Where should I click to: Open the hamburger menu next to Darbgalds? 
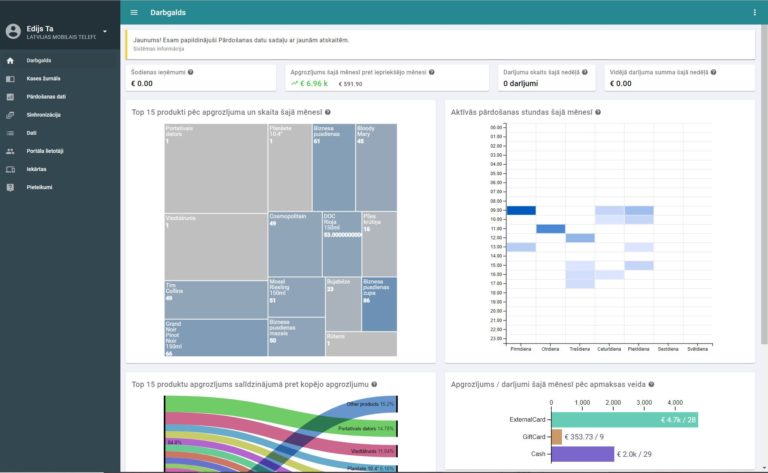click(x=134, y=12)
